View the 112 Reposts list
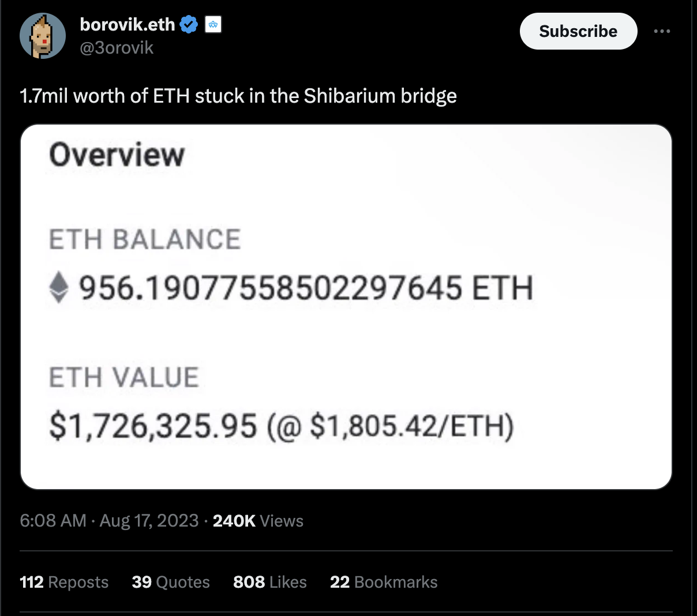 point(64,582)
